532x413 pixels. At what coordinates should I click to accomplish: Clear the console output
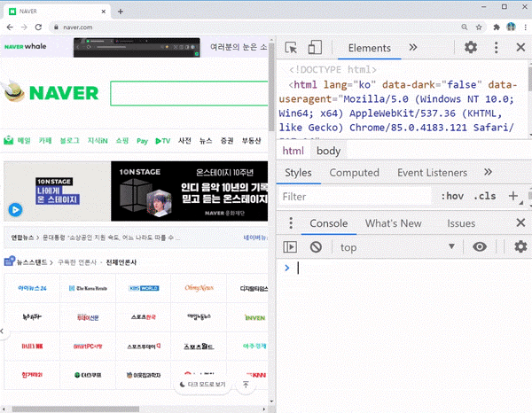(316, 247)
